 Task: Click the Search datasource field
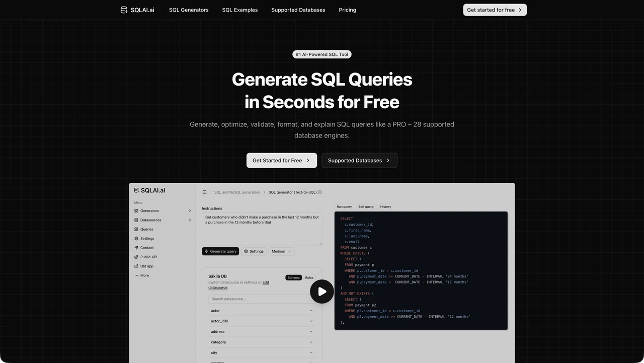tap(262, 299)
